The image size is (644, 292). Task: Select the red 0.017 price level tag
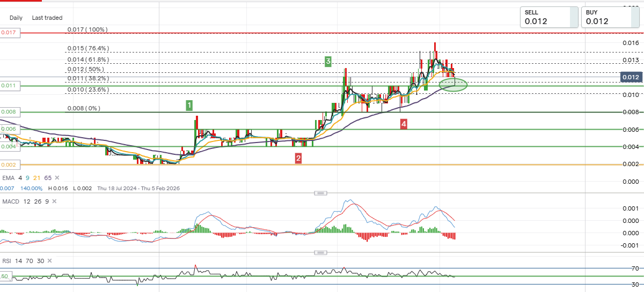pyautogui.click(x=10, y=33)
